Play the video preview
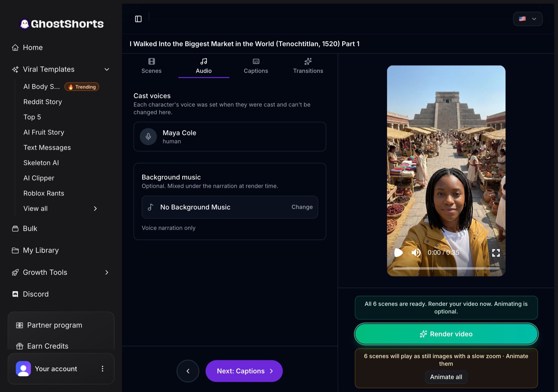This screenshot has width=558, height=392. click(x=398, y=253)
